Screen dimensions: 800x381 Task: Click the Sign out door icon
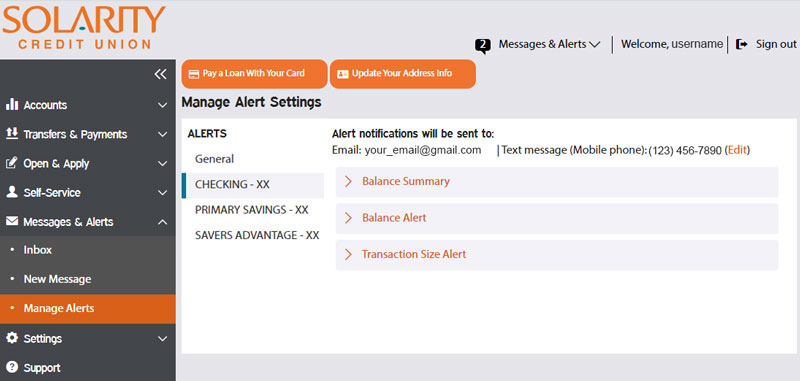pyautogui.click(x=742, y=44)
